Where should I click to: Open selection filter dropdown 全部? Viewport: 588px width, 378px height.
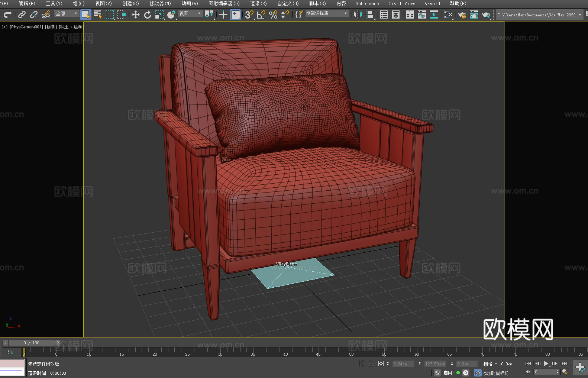click(x=67, y=13)
